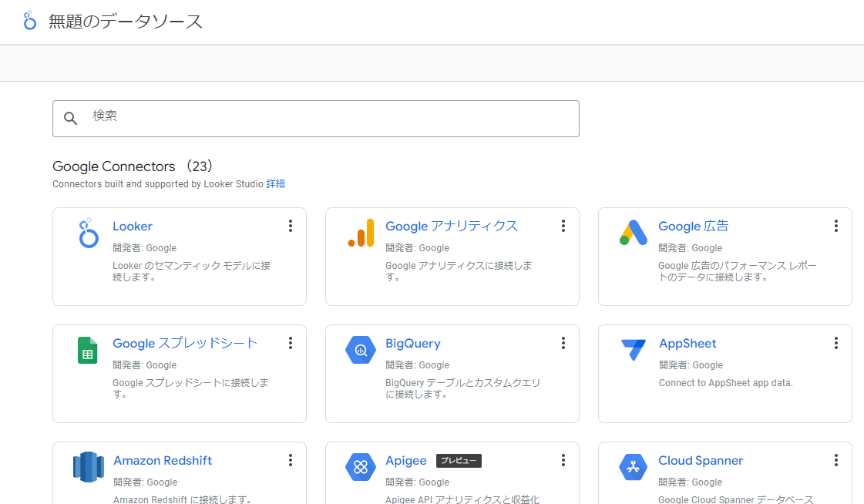864x504 pixels.
Task: Open more options for Apigee card
Action: pyautogui.click(x=563, y=461)
